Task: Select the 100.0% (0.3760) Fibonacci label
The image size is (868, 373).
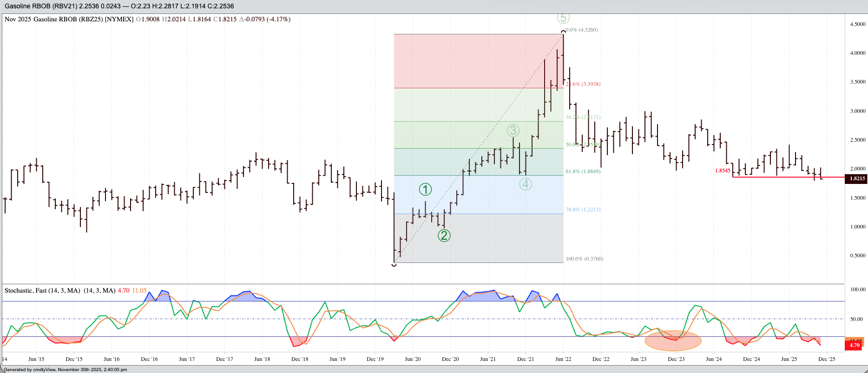Action: click(584, 259)
